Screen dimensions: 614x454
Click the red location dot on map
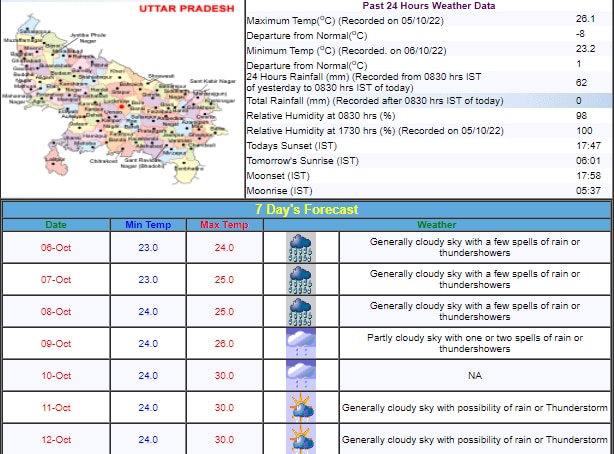[120, 107]
